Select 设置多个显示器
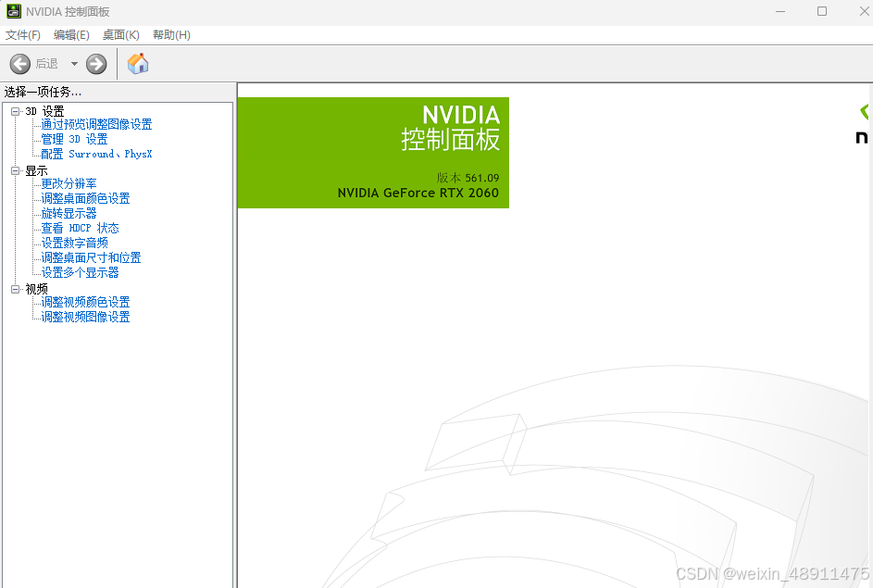Screen dimensions: 873x588 (x=80, y=272)
